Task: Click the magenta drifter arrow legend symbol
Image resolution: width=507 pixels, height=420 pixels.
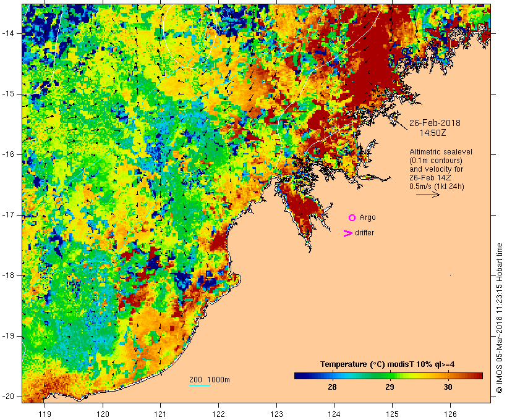Action: [348, 233]
